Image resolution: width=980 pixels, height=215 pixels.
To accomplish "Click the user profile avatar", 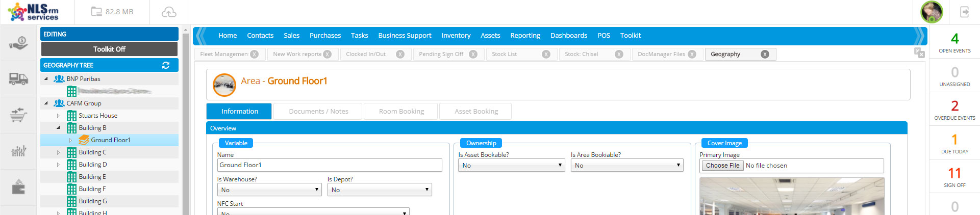I will click(931, 12).
